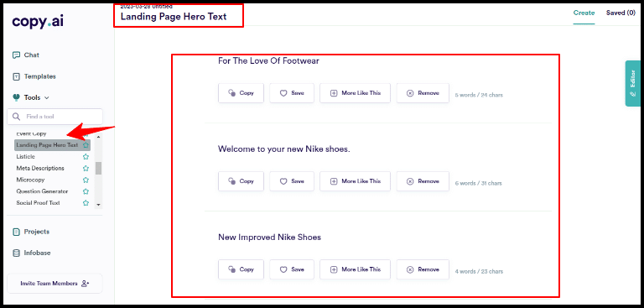This screenshot has width=644, height=308.
Task: Star the Listicle tool
Action: point(86,157)
